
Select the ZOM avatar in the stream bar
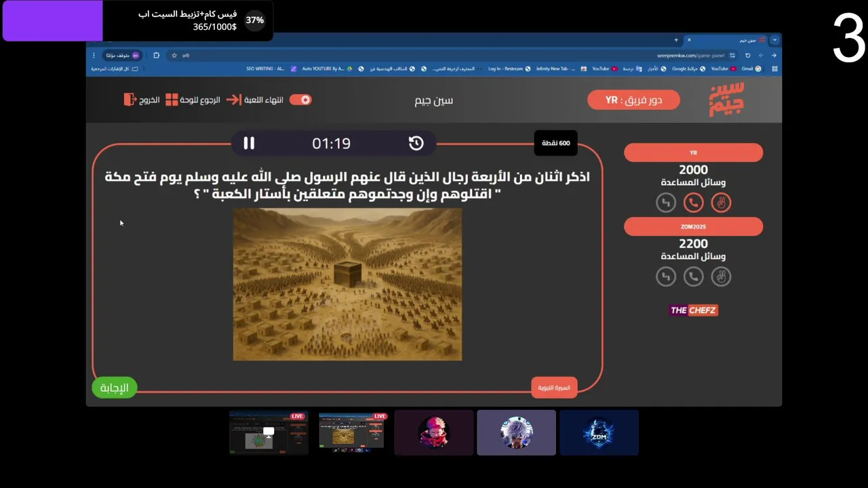[x=599, y=432]
